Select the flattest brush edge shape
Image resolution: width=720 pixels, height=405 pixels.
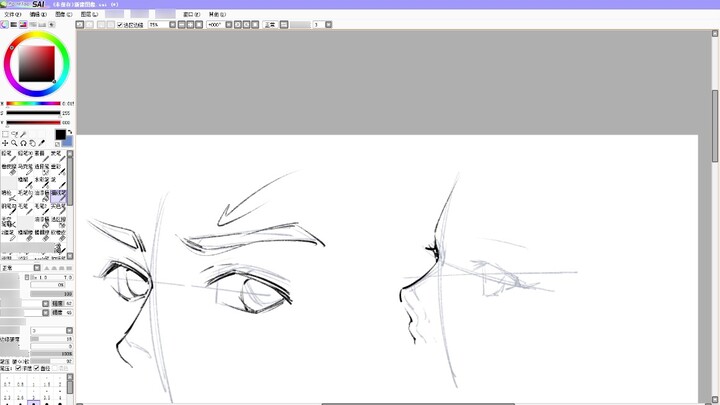click(x=69, y=268)
